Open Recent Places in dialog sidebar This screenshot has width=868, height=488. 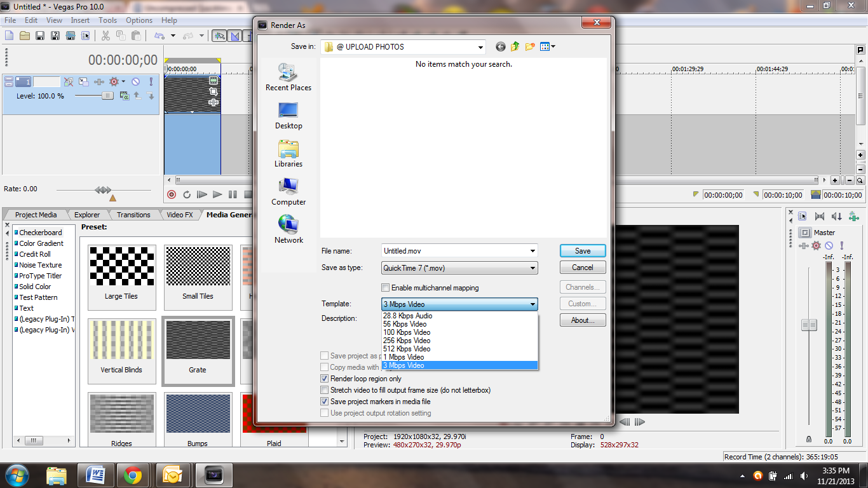pos(288,78)
